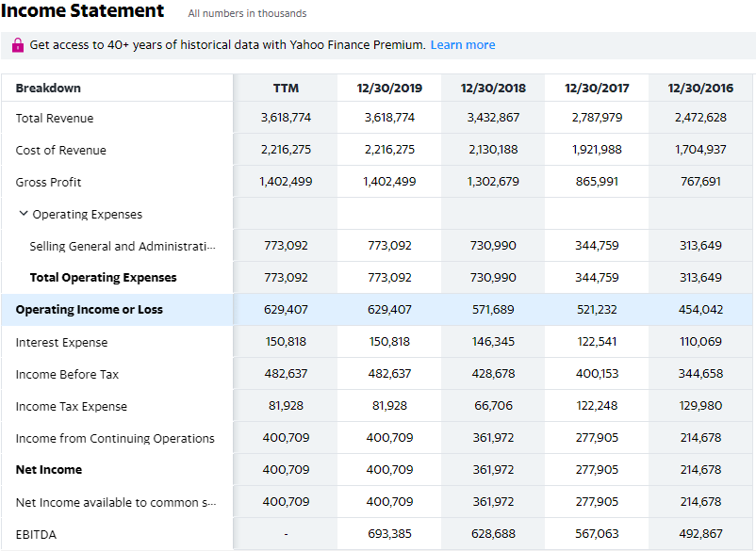Click the Breakdown column header
This screenshot has width=756, height=551.
point(48,89)
